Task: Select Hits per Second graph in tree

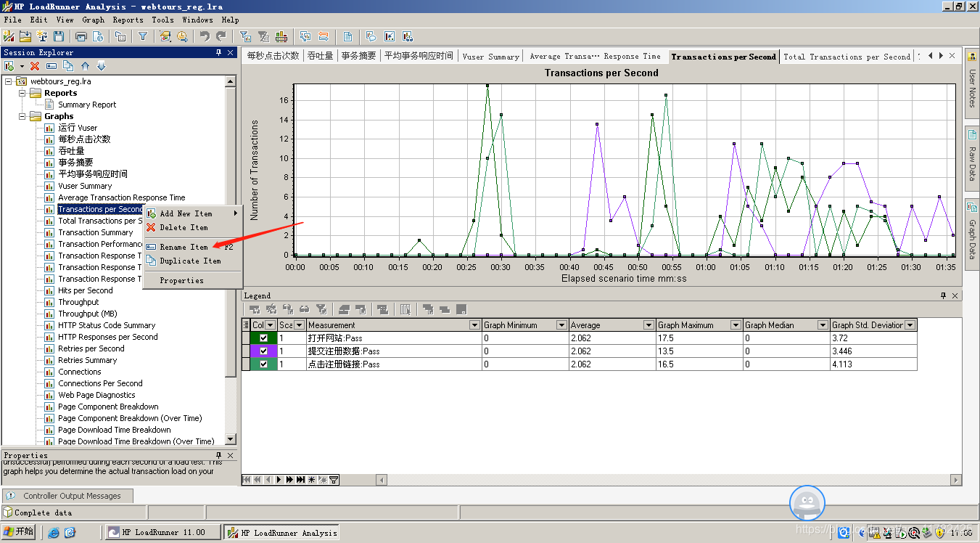Action: coord(86,290)
